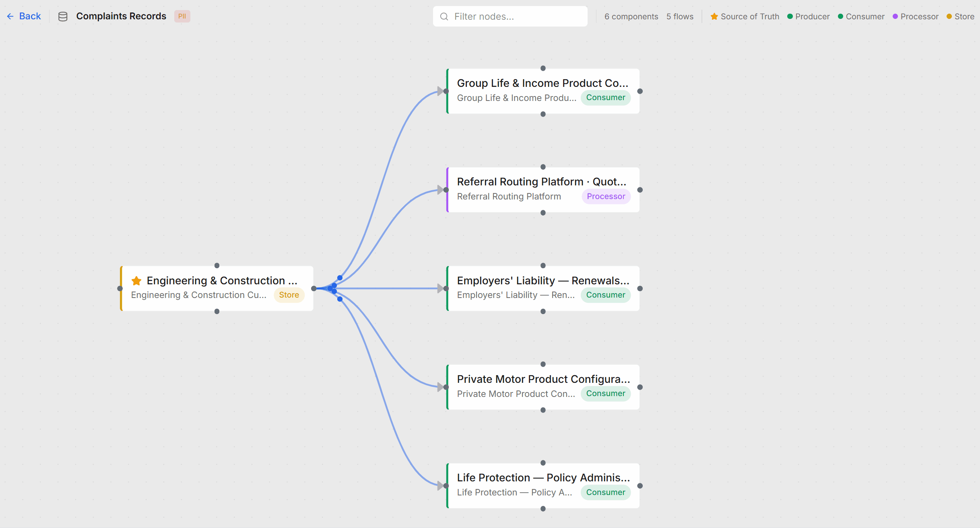
Task: Click the Processor legend entry
Action: (x=915, y=16)
